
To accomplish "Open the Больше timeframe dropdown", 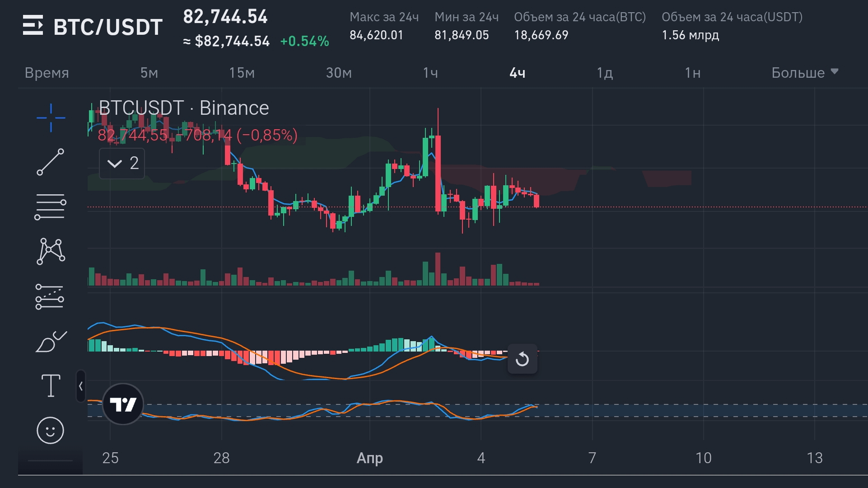I will [804, 73].
